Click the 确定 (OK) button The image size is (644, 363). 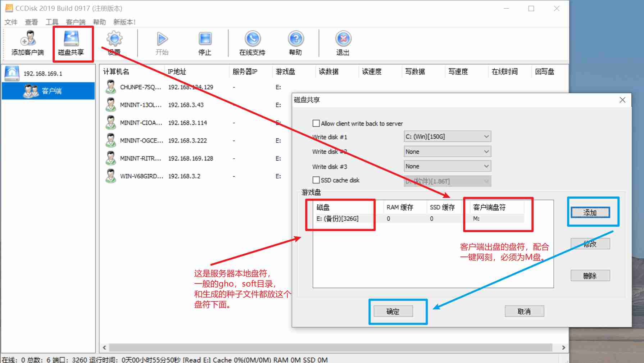click(393, 312)
